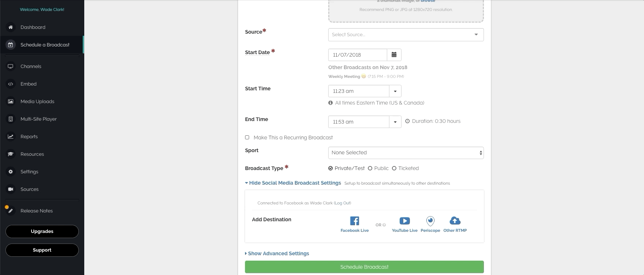
Task: Choose the Other RTMP cloud icon
Action: [455, 221]
